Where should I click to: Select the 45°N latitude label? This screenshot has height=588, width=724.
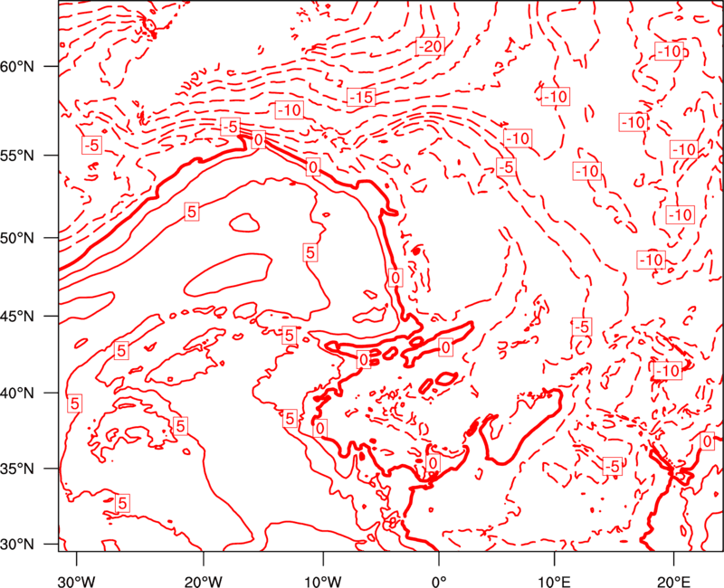(x=17, y=317)
